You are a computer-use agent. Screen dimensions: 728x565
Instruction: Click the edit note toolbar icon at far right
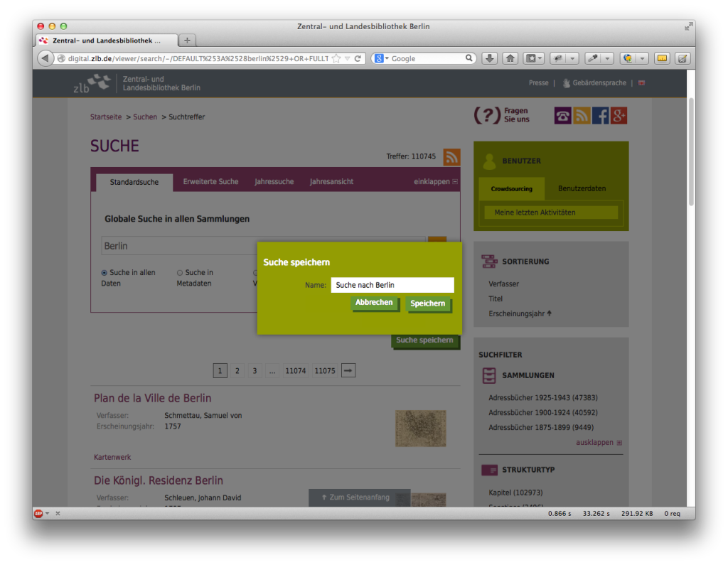click(682, 58)
